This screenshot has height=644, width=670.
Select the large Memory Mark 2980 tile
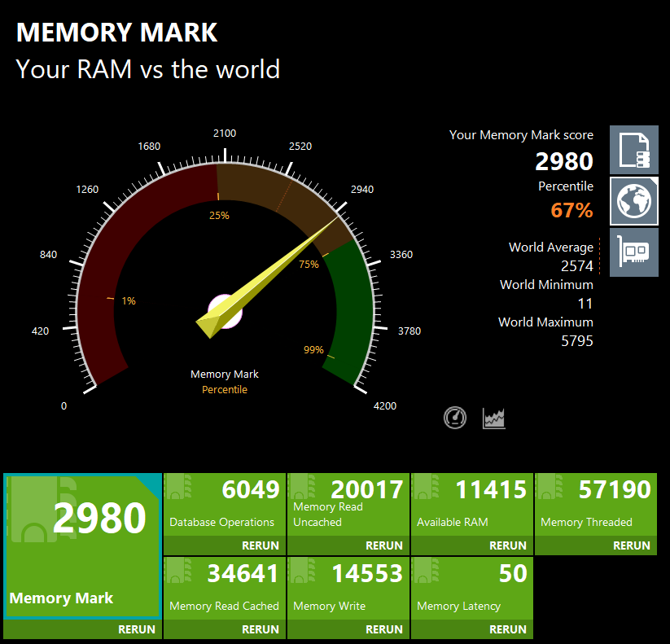(x=82, y=545)
